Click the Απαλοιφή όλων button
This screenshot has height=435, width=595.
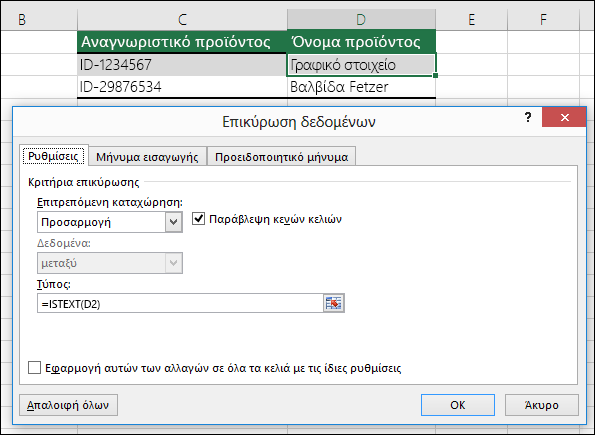tap(68, 405)
